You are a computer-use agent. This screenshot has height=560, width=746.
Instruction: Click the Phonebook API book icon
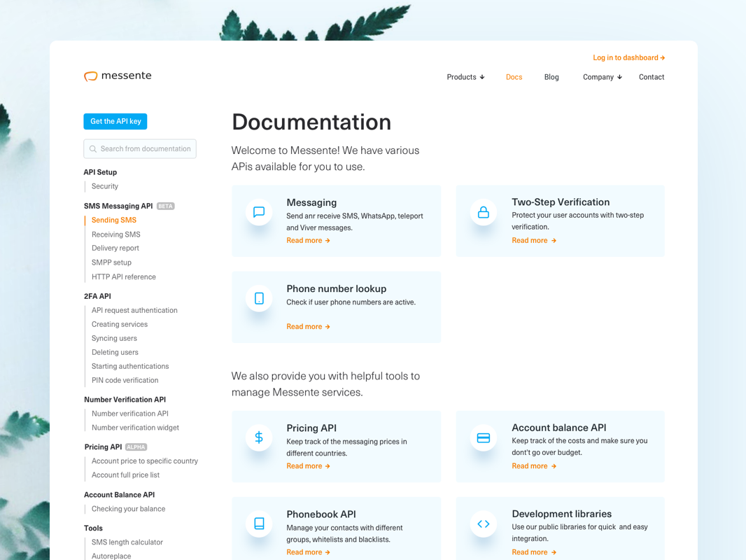pyautogui.click(x=259, y=524)
